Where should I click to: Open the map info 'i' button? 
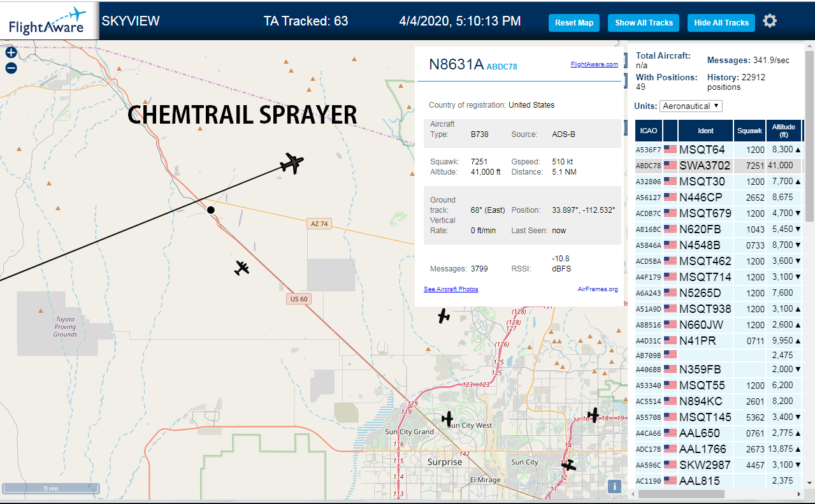click(614, 486)
